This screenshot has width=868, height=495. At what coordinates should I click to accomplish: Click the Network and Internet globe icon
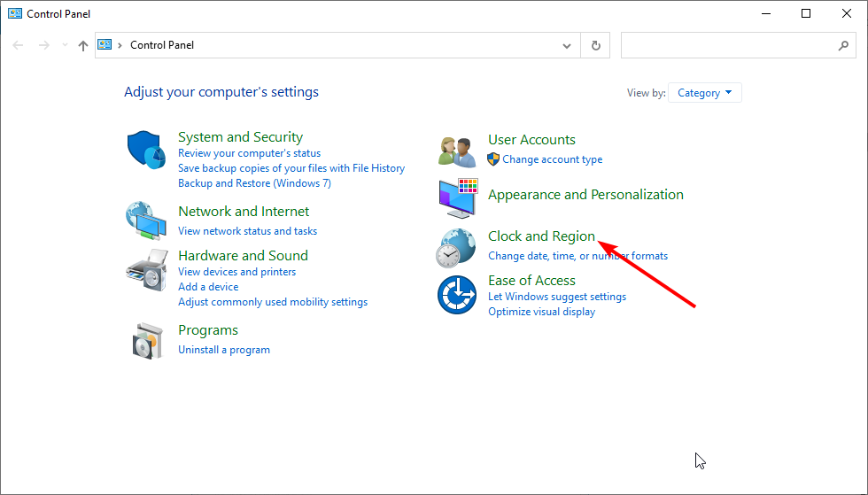pyautogui.click(x=146, y=220)
